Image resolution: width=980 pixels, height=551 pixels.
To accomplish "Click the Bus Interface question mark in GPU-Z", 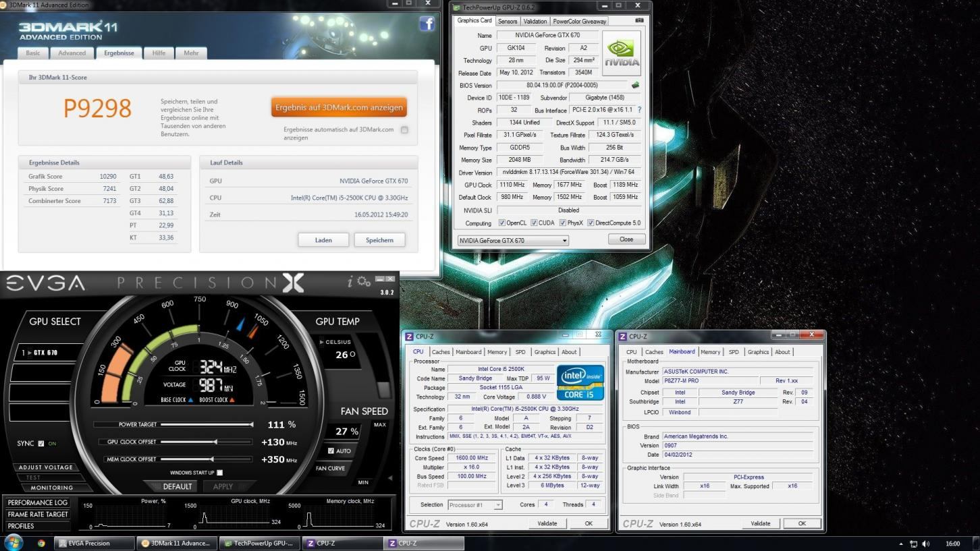I will (x=639, y=110).
